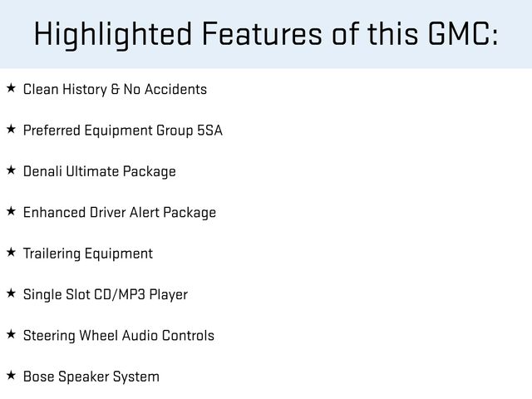The height and width of the screenshot is (399, 532).
Task: Select the Enhanced Driver Alert Package text
Action: coord(119,212)
